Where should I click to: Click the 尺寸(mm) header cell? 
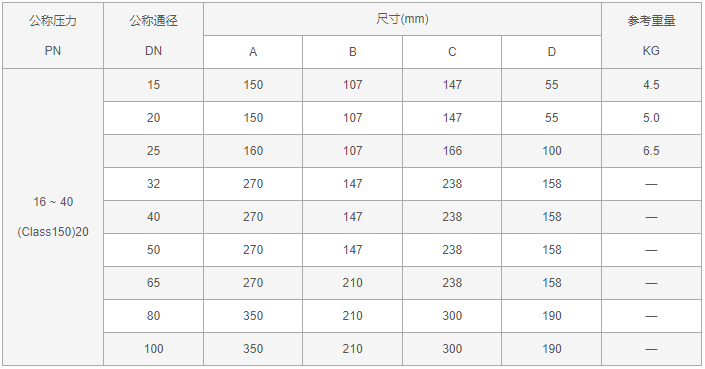coord(402,19)
